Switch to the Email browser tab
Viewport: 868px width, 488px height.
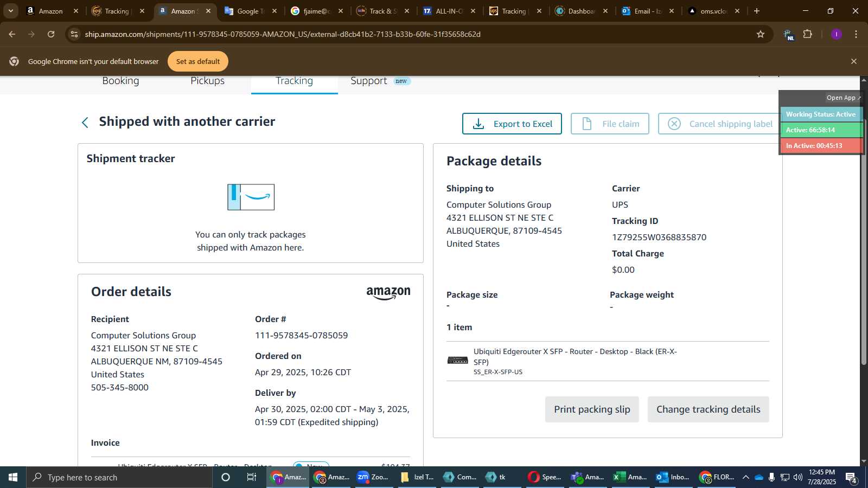(647, 11)
